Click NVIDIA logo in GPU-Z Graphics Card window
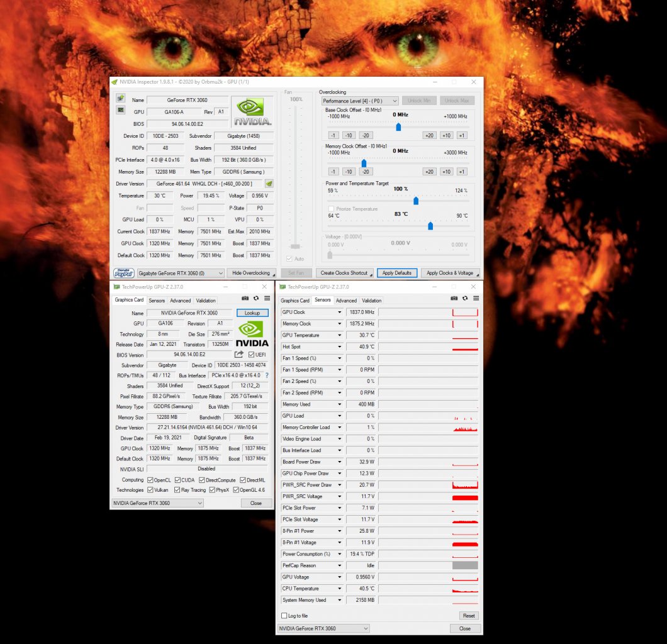The image size is (667, 644). tap(252, 335)
